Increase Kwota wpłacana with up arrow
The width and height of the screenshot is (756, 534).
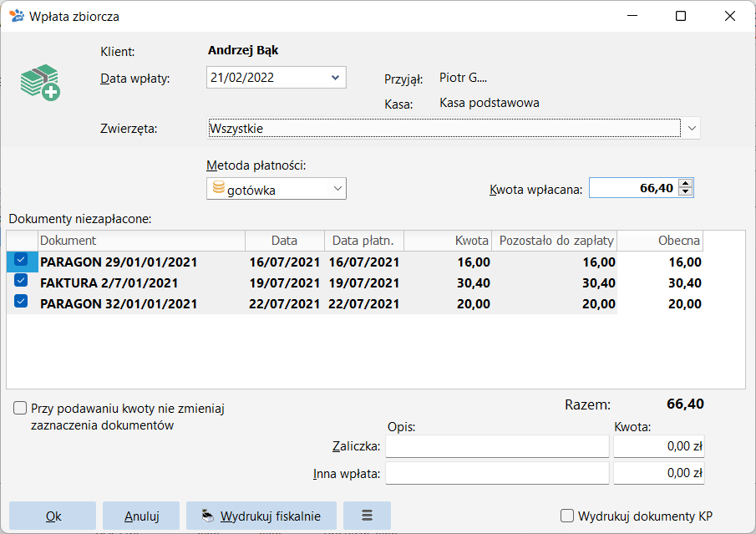[686, 183]
